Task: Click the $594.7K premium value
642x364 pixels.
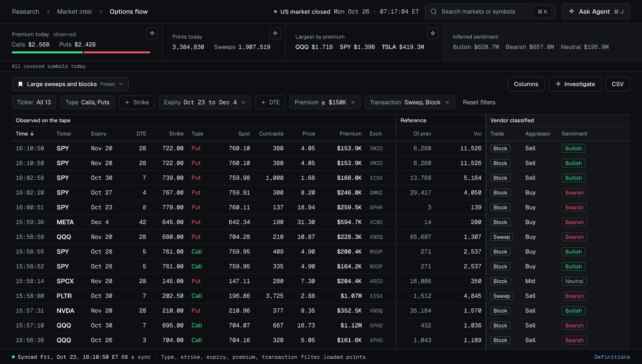Action: [349, 222]
